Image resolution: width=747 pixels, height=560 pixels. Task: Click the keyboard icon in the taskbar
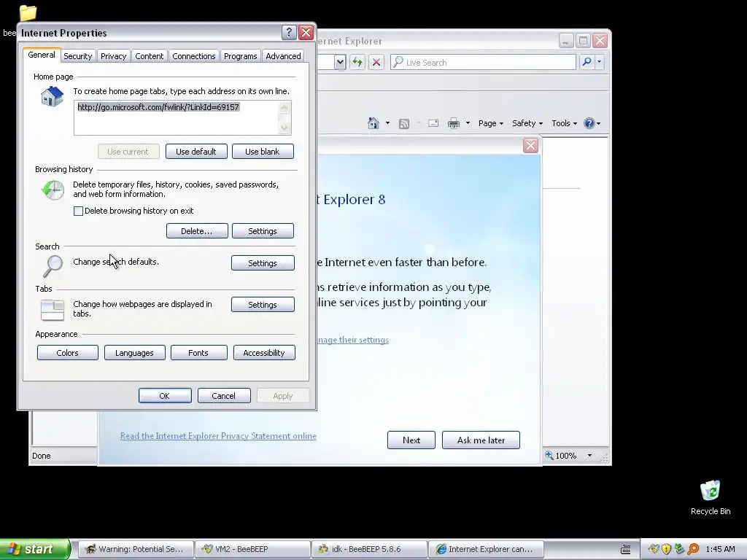click(x=626, y=549)
